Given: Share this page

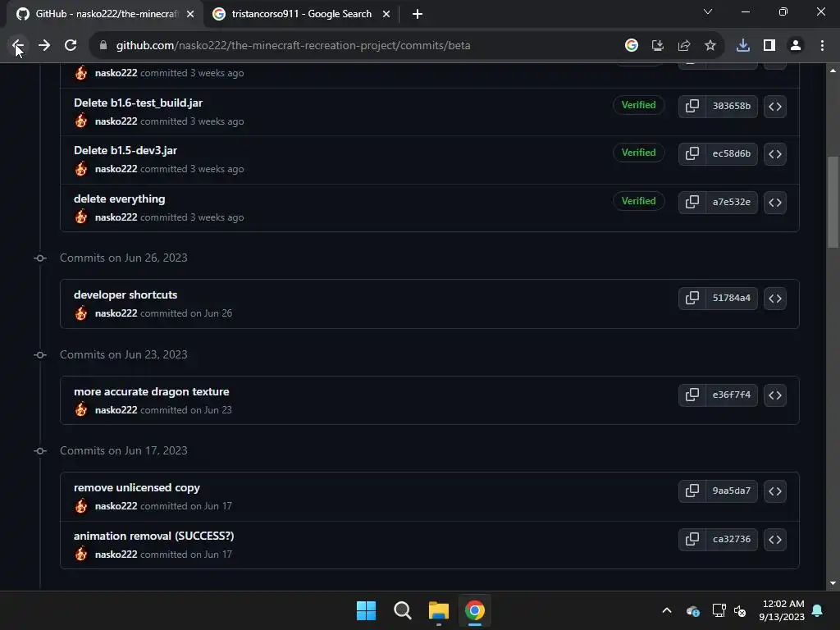Looking at the screenshot, I should tap(683, 46).
